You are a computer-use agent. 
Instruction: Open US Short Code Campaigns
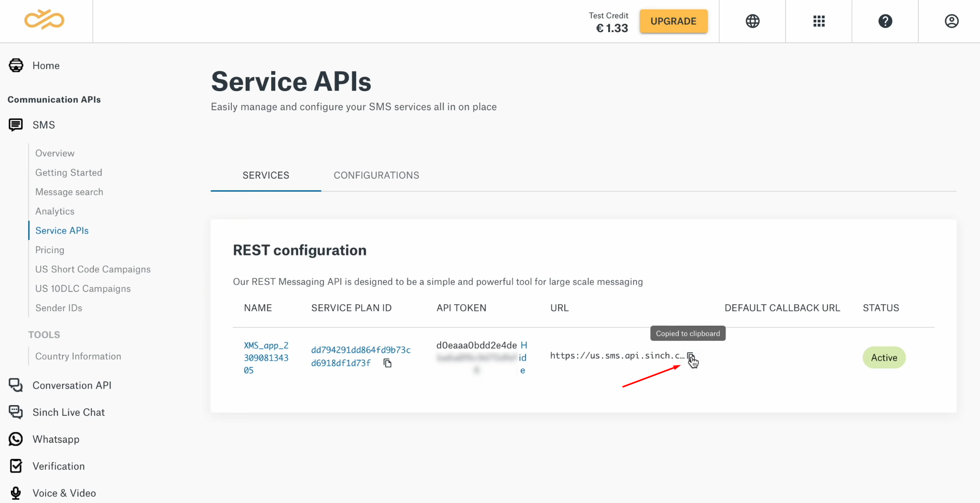coord(93,269)
